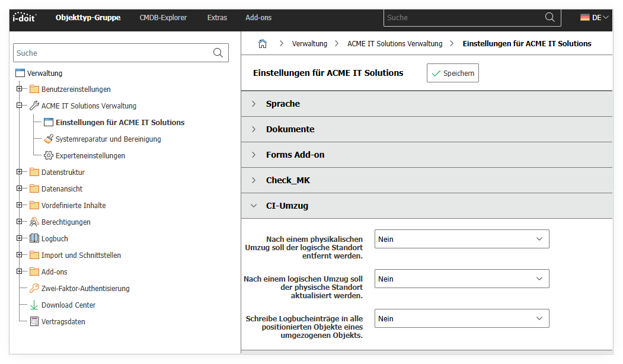This screenshot has width=623, height=364.
Task: Go to ACME IT Solutions Verwaltung breadcrumb
Action: coord(395,44)
